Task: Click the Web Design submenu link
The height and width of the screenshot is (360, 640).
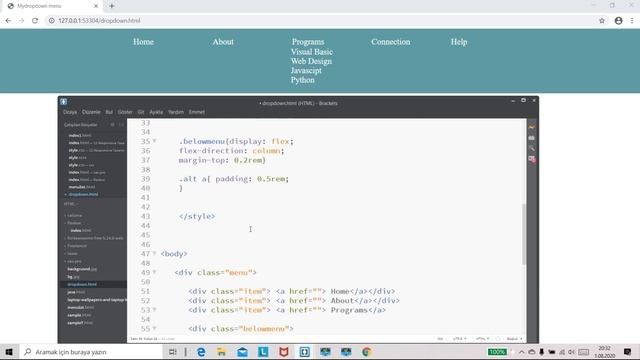Action: point(311,61)
